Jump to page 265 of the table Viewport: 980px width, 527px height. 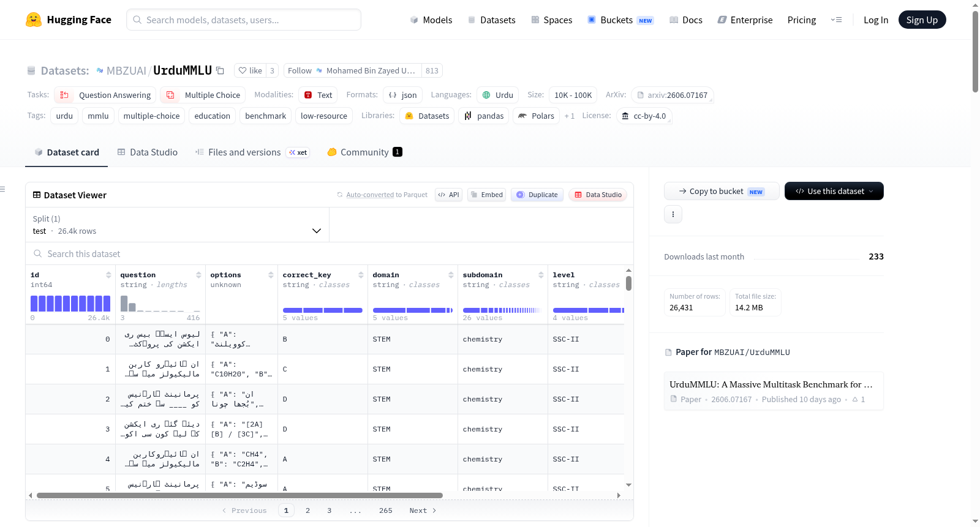point(385,510)
